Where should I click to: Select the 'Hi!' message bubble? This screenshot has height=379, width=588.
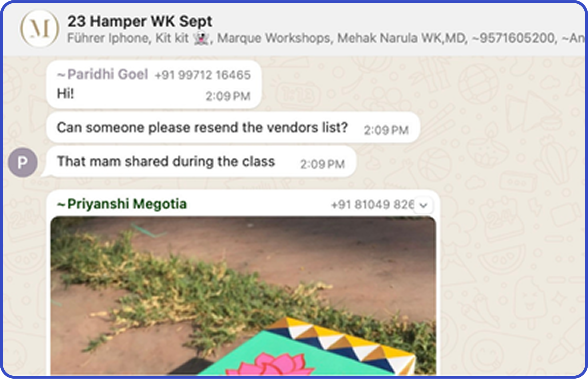click(x=154, y=84)
